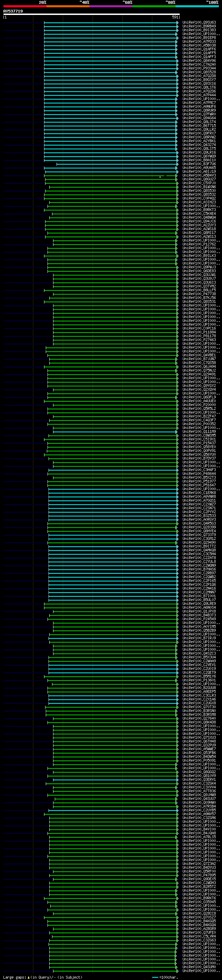Select hit label UniRef100_Q6DE83
The width and height of the screenshot is (222, 980).
point(199,271)
